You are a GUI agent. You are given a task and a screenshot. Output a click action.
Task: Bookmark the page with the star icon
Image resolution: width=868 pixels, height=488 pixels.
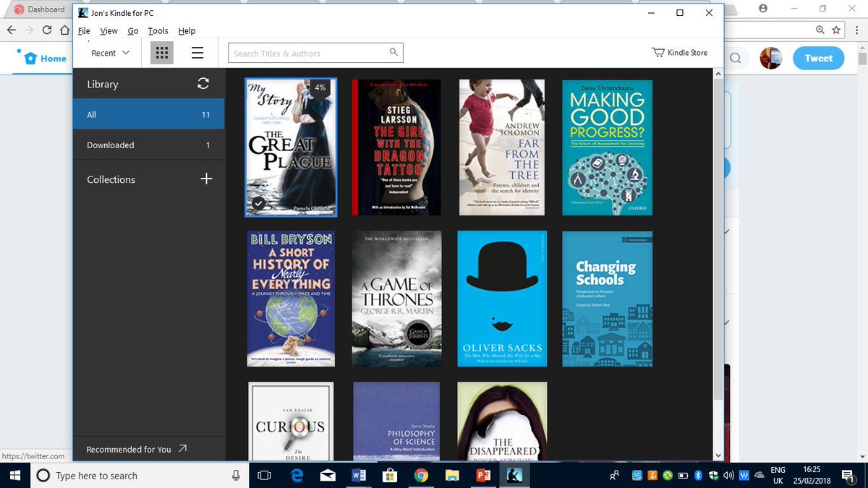(836, 30)
